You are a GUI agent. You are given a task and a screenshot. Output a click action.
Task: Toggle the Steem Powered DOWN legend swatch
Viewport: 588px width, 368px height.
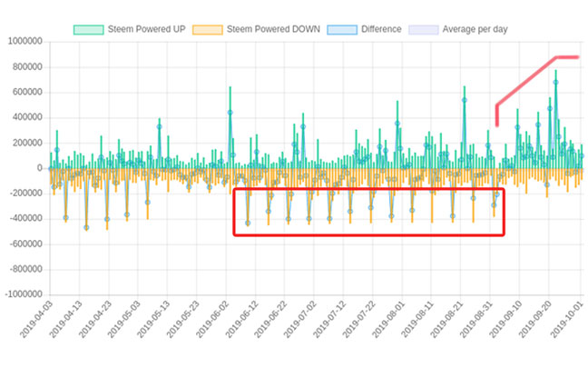coord(208,30)
